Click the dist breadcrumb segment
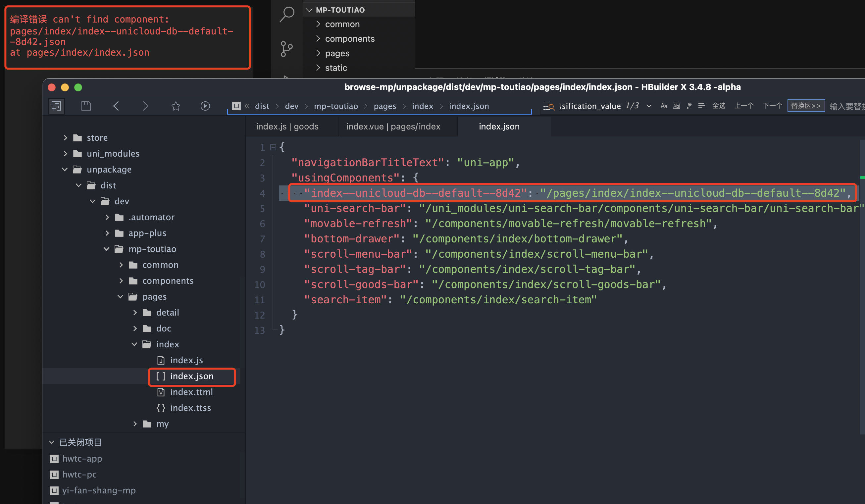This screenshot has width=865, height=504. 262,106
